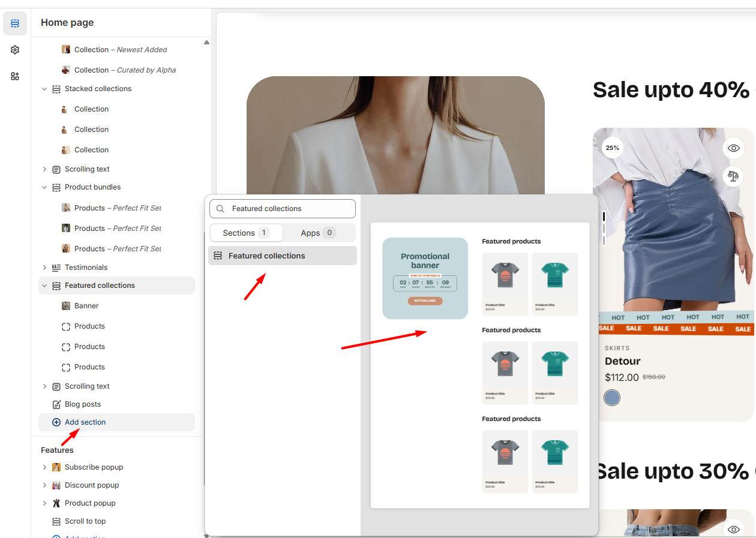
Task: Collapse the Product bundles section
Action: 44,187
